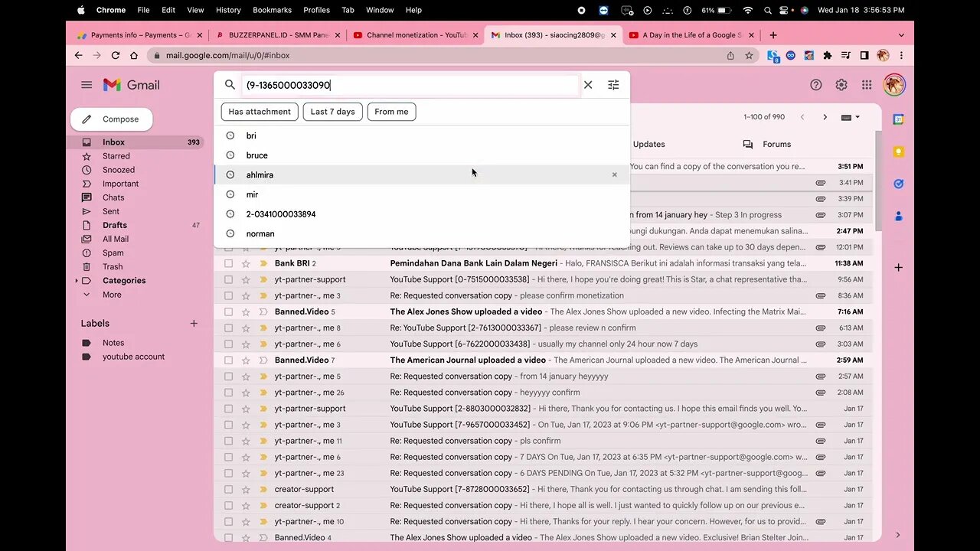Apply the Has attachment search chip
The width and height of the screenshot is (980, 551).
pos(260,112)
